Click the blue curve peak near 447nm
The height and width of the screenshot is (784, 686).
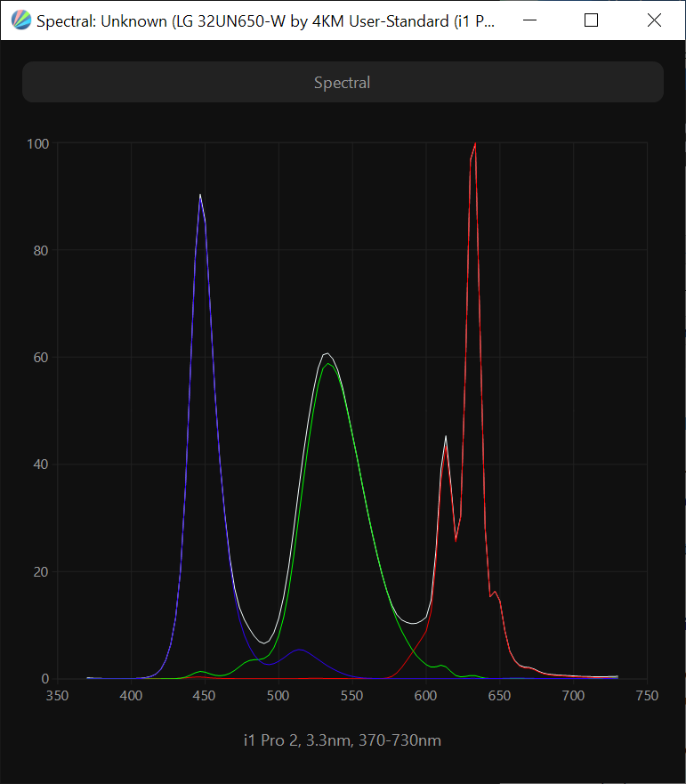(x=200, y=196)
